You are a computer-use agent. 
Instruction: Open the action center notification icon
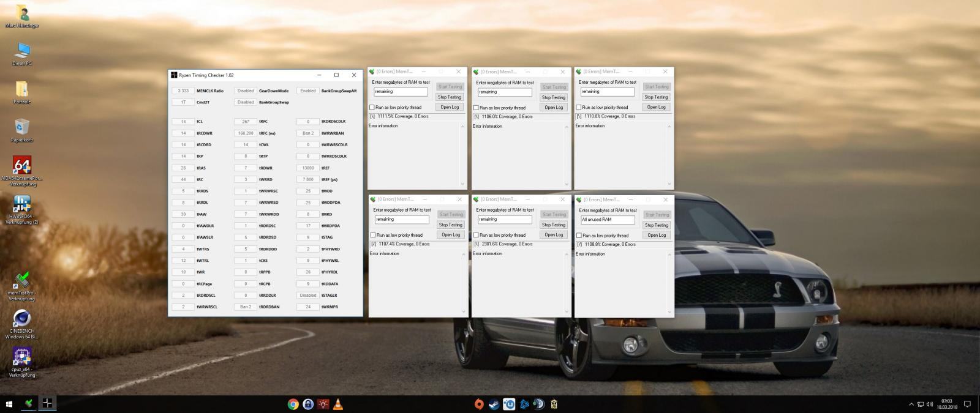[968, 404]
